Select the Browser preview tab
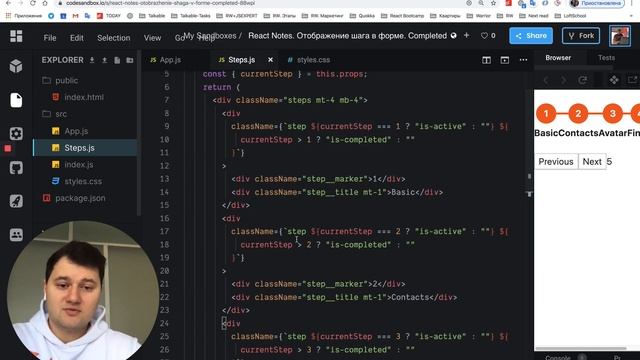Viewport: 640px width, 360px height. [558, 58]
